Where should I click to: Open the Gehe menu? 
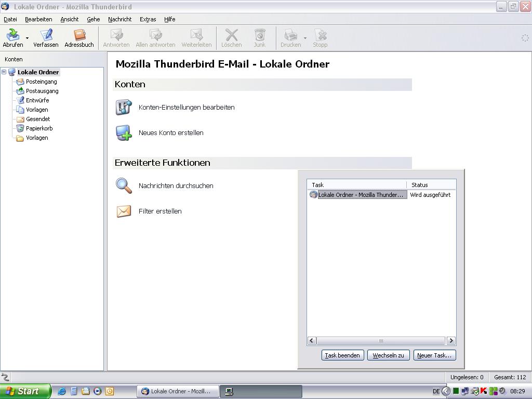point(94,19)
